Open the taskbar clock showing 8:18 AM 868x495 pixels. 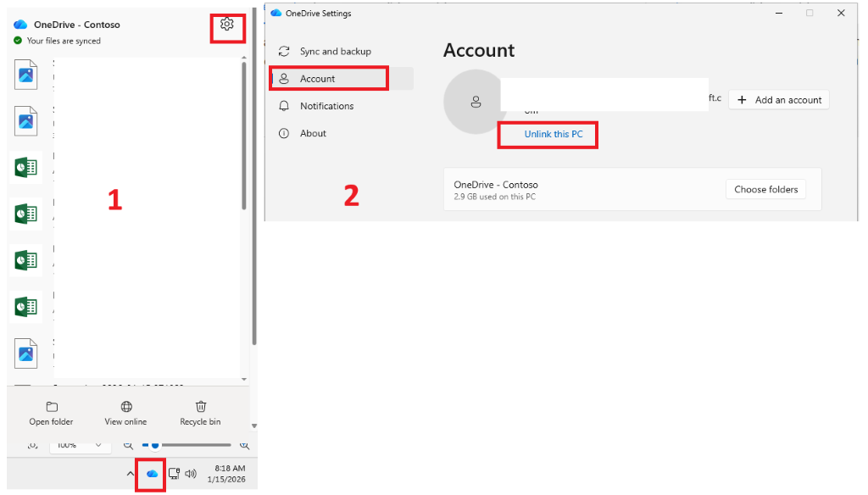click(226, 474)
